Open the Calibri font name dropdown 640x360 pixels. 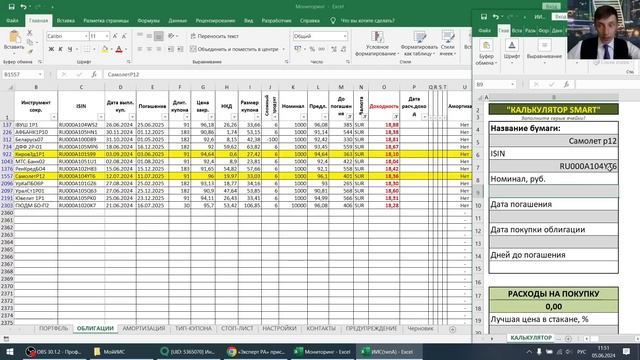(86, 36)
